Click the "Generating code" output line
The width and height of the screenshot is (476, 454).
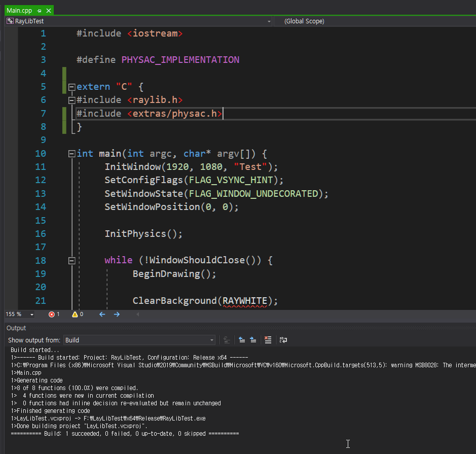click(x=36, y=380)
